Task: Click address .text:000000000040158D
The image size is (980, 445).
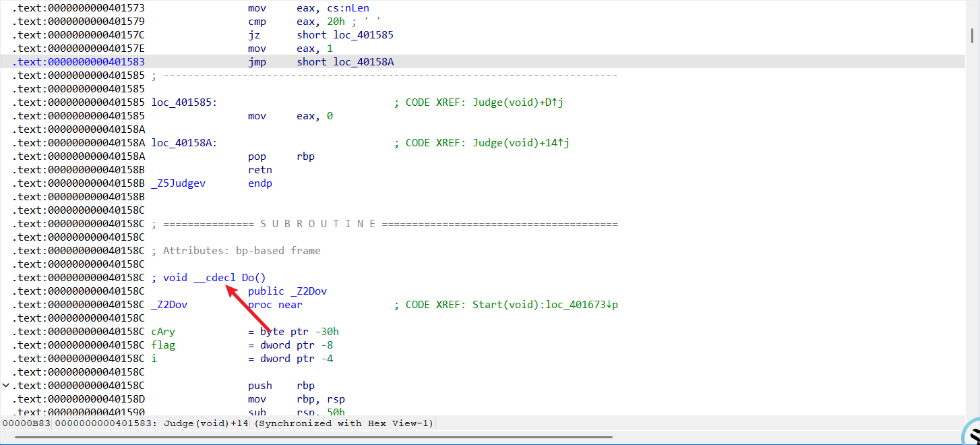Action: (x=78, y=399)
